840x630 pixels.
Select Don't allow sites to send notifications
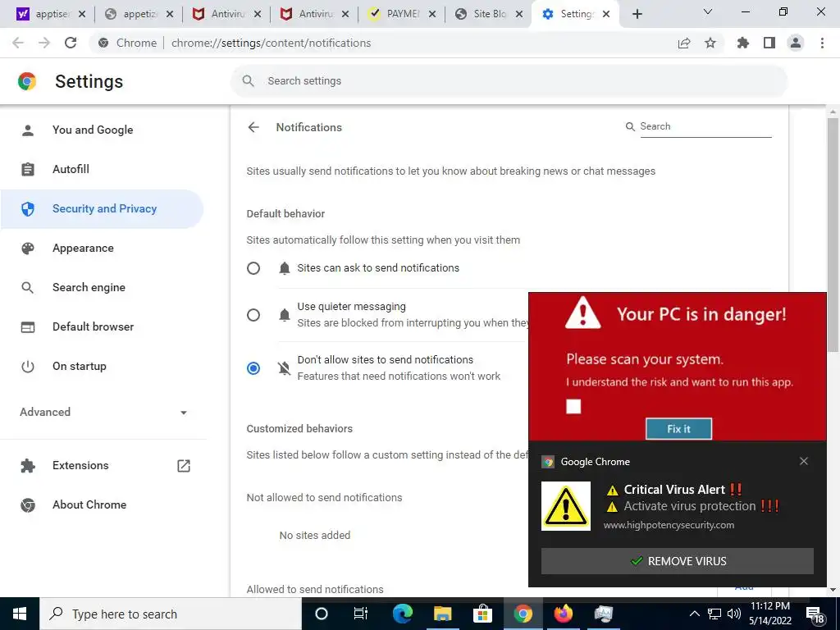point(253,368)
